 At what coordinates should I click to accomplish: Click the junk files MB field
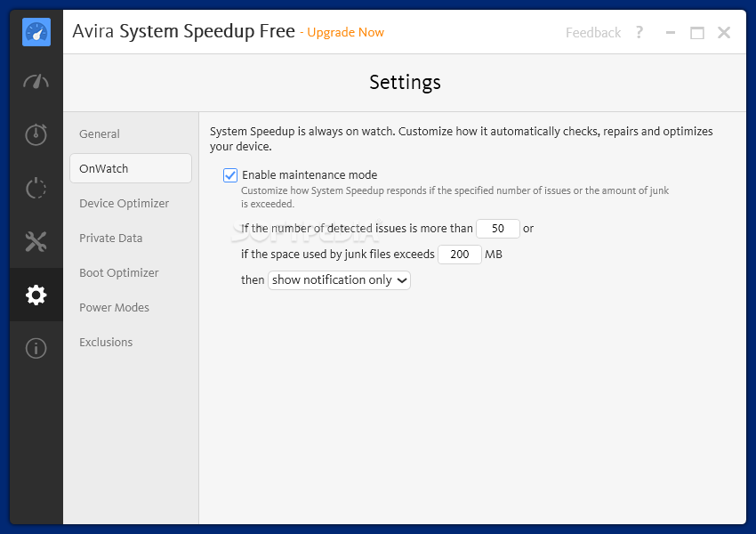(460, 255)
